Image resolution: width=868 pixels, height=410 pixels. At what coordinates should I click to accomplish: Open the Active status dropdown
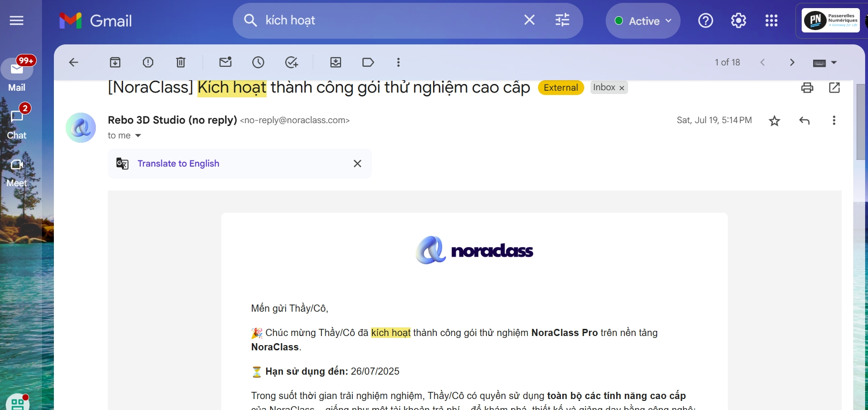click(x=643, y=21)
